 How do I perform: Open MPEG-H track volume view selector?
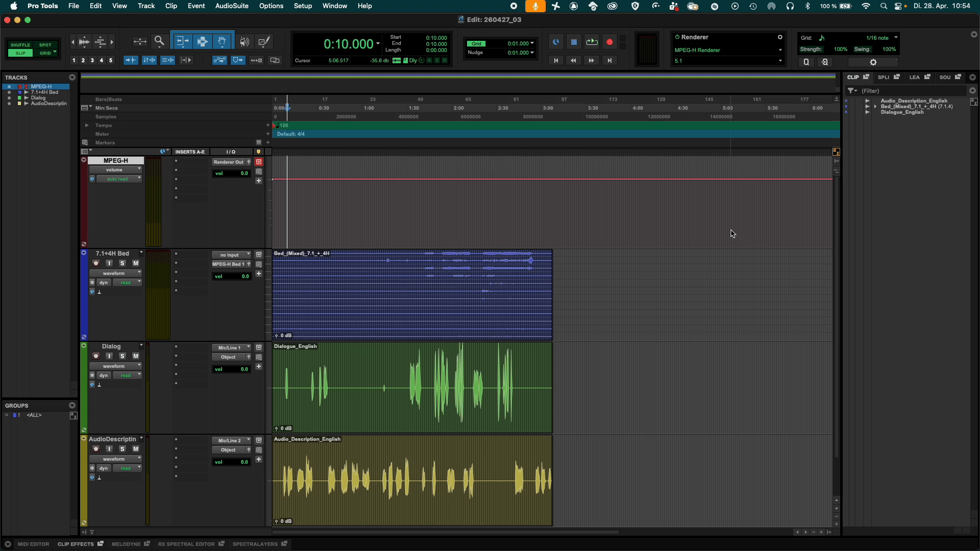[x=115, y=170]
